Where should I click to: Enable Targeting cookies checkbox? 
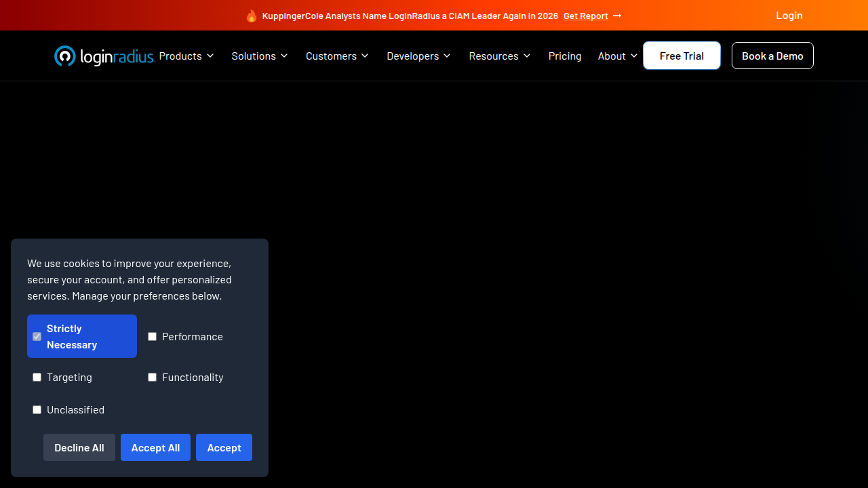[x=37, y=378]
